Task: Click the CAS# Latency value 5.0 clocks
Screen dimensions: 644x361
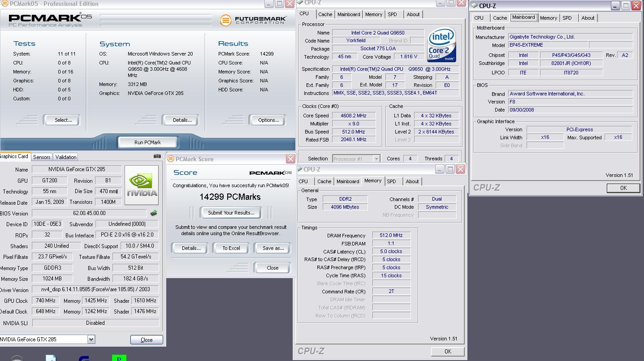Action: click(x=391, y=252)
